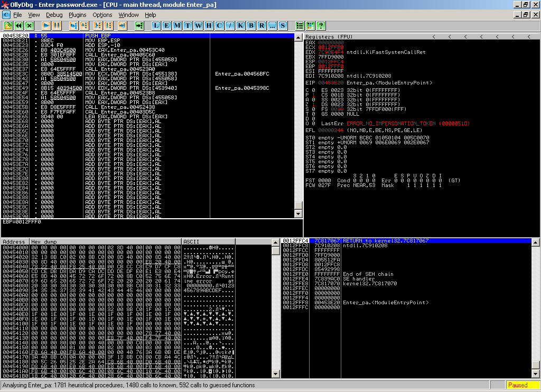
Task: Show Threads window (T button)
Action: [x=188, y=25]
